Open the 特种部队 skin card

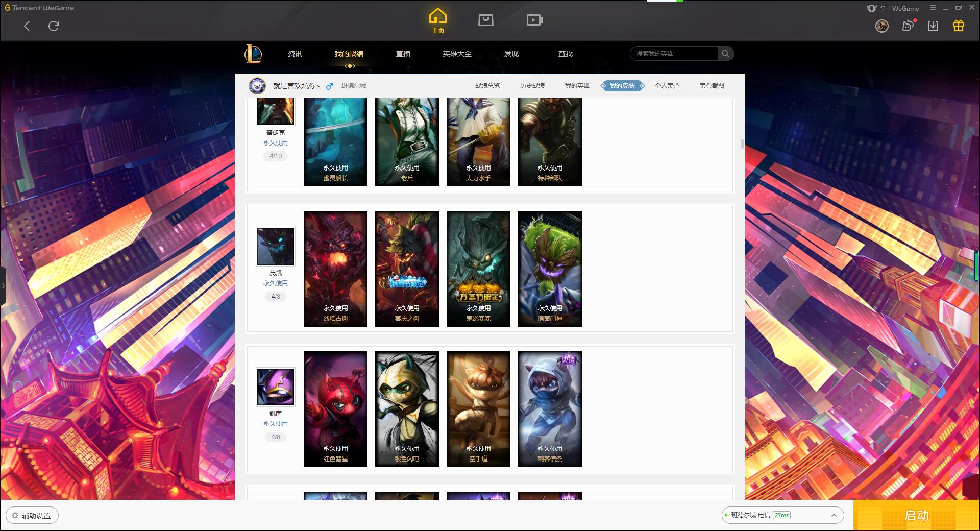550,142
